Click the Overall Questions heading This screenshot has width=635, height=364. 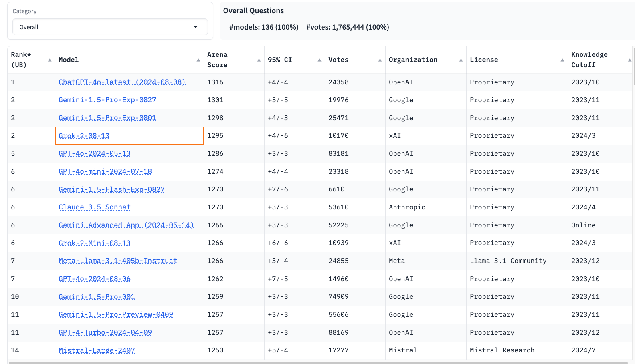[x=253, y=11]
